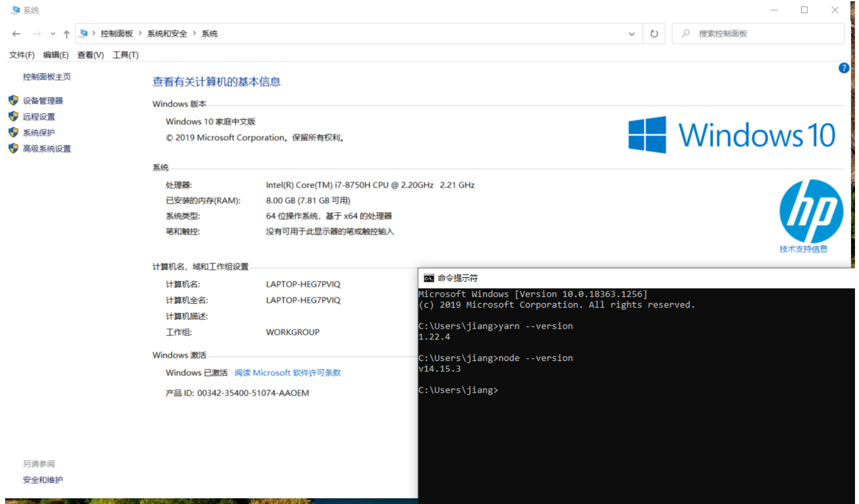859x504 pixels.
Task: Select 控制面板 in the breadcrumb path
Action: [x=116, y=33]
